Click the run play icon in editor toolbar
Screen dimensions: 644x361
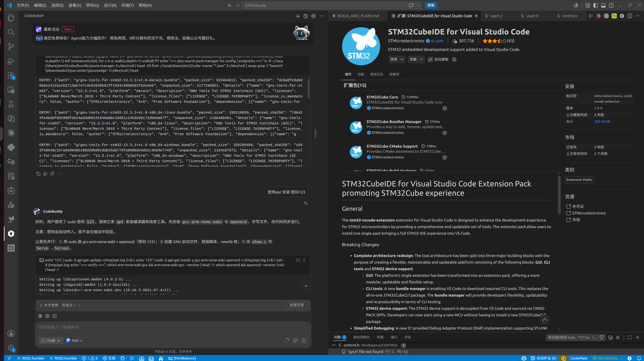coord(591,16)
